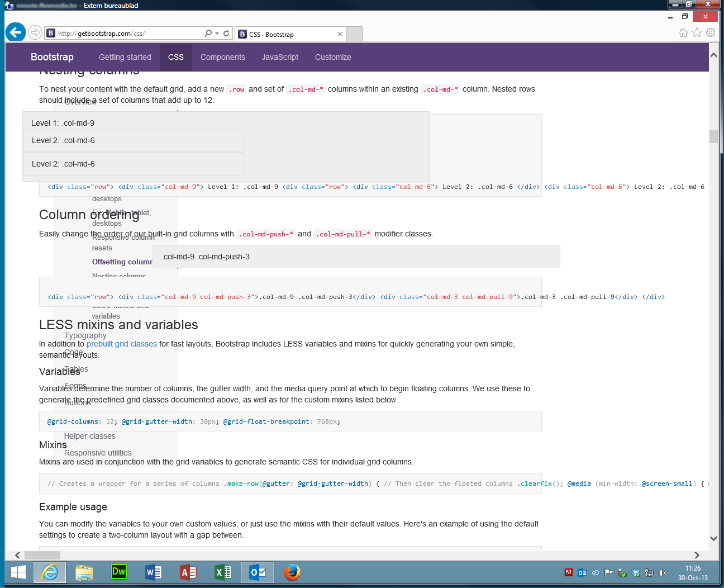Click Offsetting columns sidebar link
The width and height of the screenshot is (724, 588).
click(x=122, y=262)
